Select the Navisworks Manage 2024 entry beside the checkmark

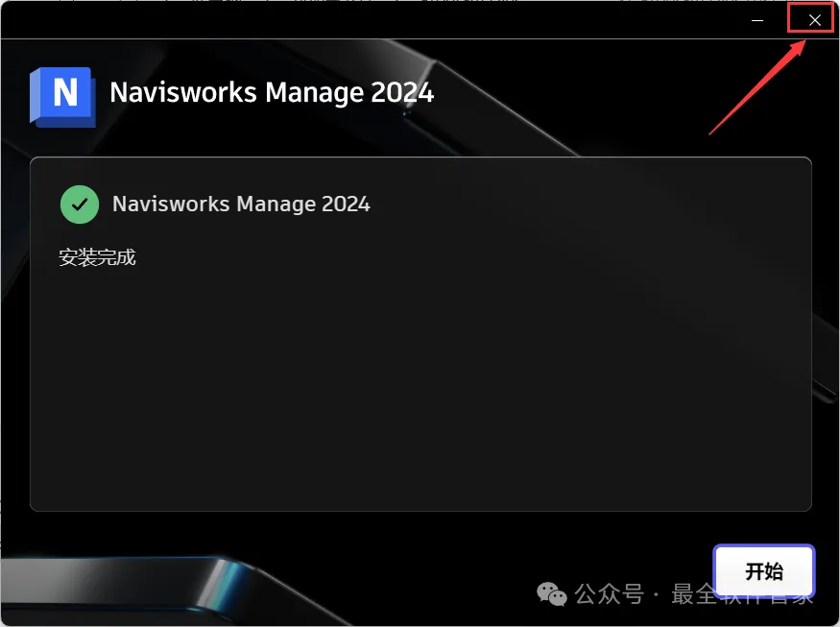(x=241, y=205)
